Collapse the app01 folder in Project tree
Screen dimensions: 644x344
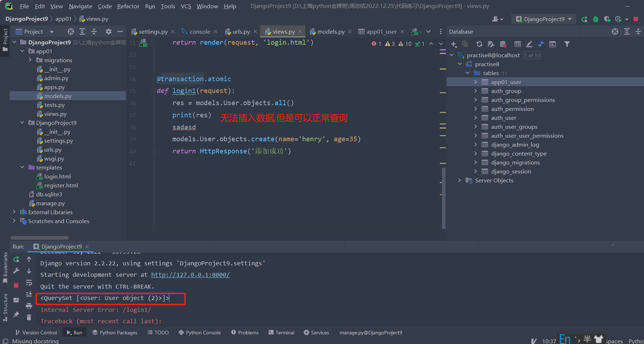point(22,51)
